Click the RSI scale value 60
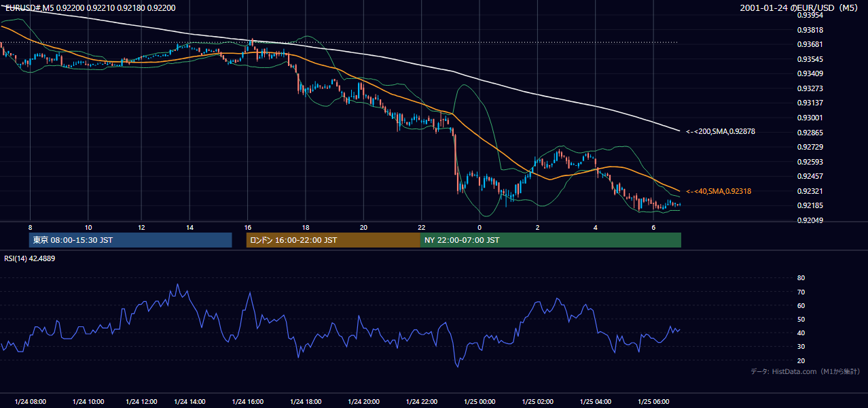 pyautogui.click(x=801, y=305)
